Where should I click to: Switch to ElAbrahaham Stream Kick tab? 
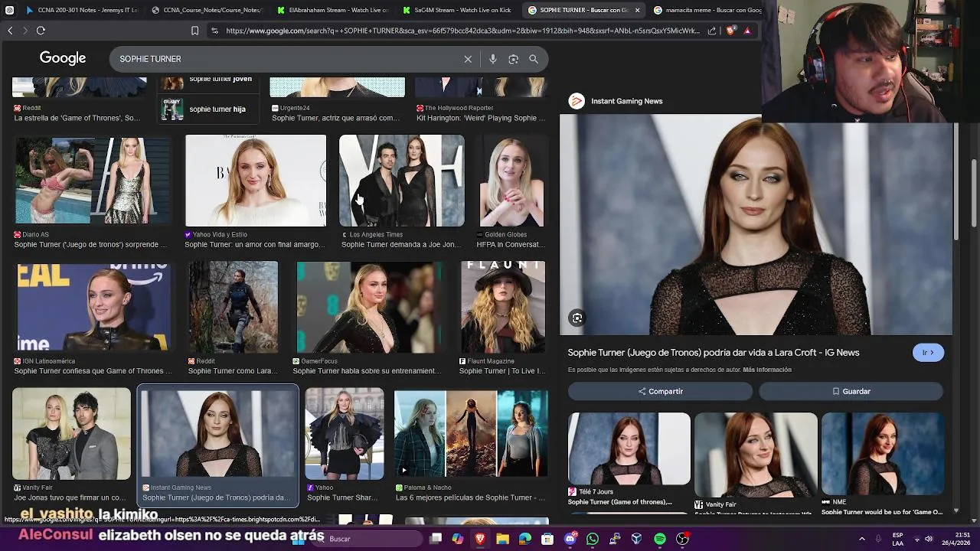(x=332, y=10)
